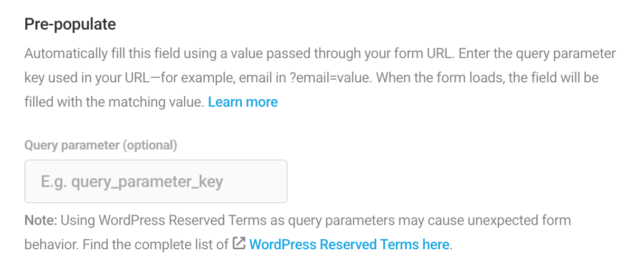Select the bold Note: word
This screenshot has height=272, width=644.
(x=41, y=220)
